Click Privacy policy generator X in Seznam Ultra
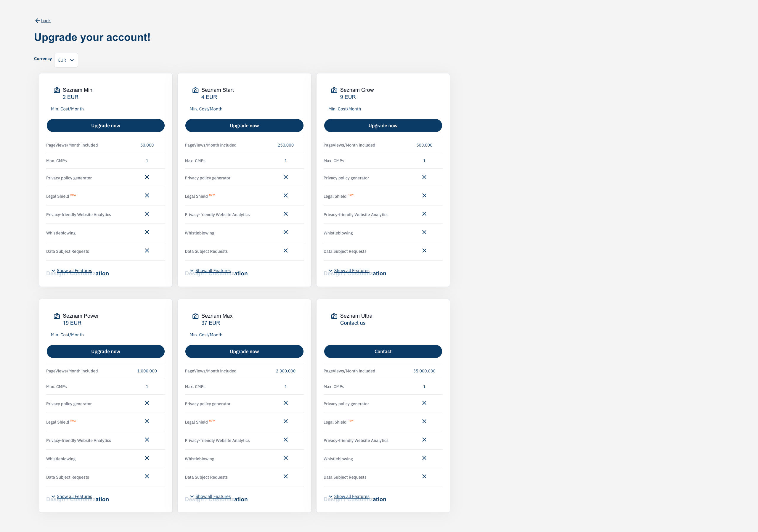The width and height of the screenshot is (758, 532). [x=424, y=403]
